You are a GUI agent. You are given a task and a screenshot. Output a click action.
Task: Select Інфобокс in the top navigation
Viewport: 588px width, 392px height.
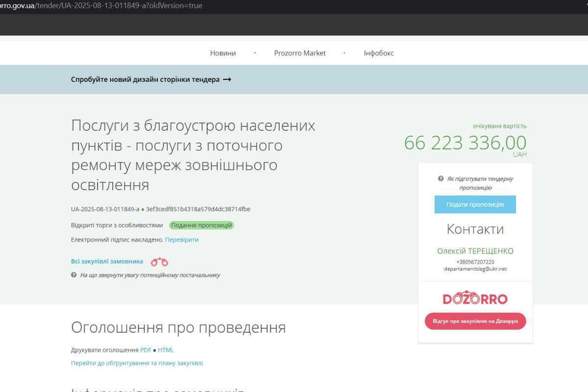[x=379, y=53]
